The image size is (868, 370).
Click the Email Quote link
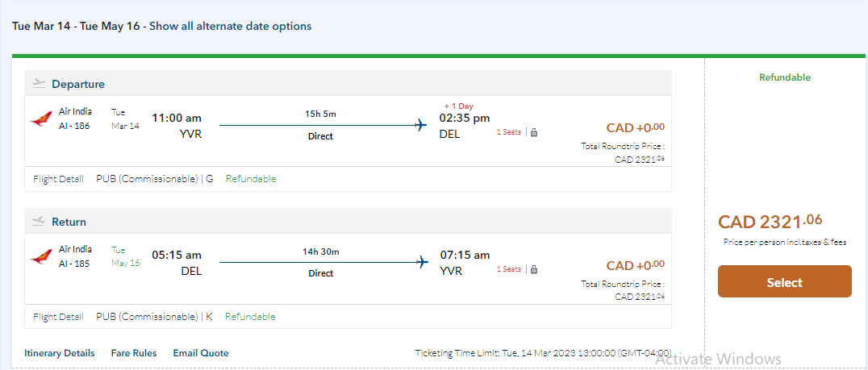(201, 353)
